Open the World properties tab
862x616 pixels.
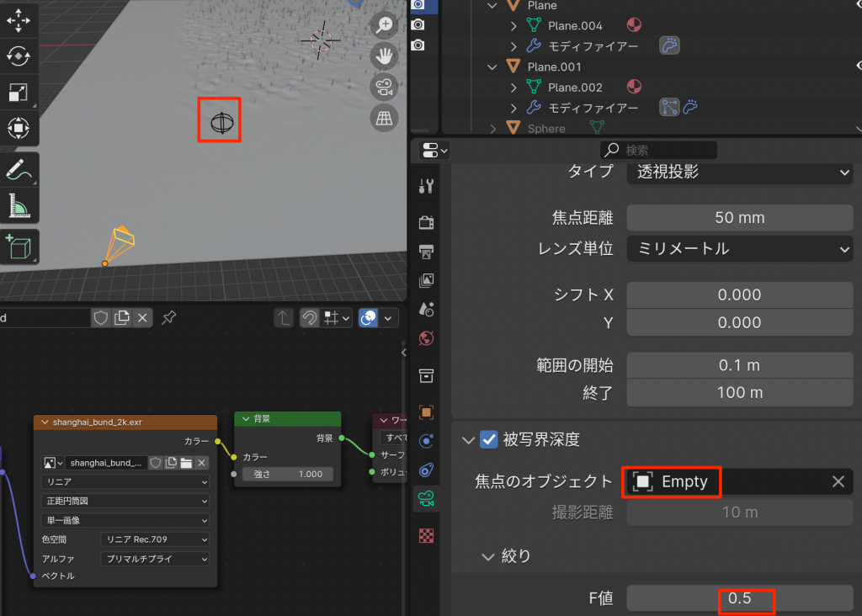pos(427,337)
